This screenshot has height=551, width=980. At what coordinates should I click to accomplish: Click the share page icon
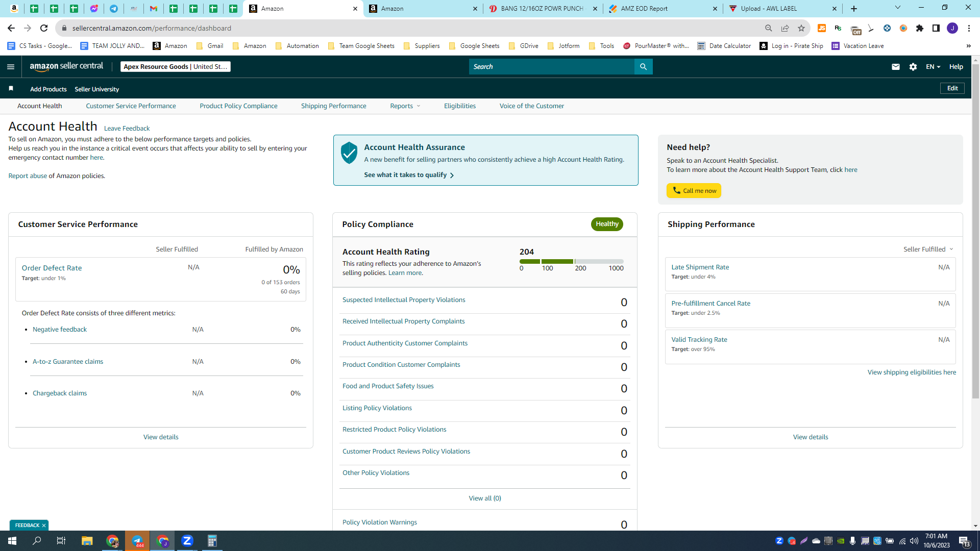(785, 28)
